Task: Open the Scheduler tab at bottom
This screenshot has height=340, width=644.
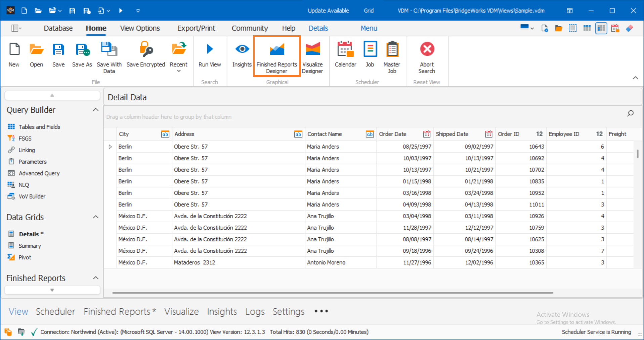Action: tap(55, 311)
